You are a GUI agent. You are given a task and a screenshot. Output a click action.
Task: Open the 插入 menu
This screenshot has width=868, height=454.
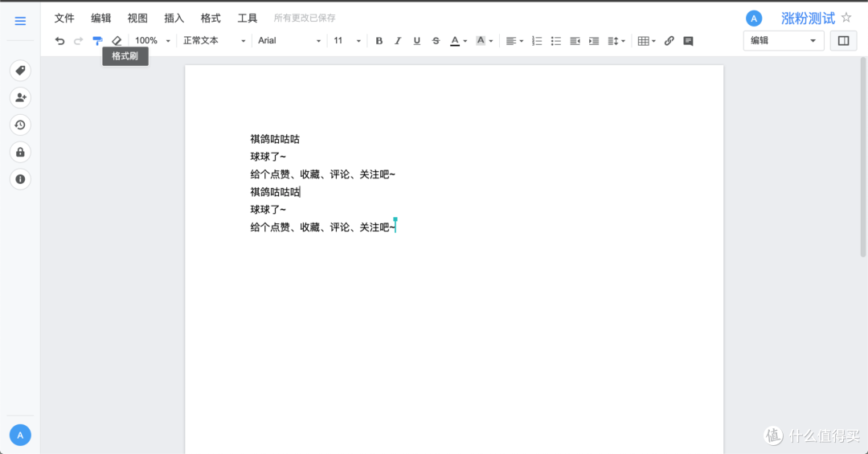[174, 18]
